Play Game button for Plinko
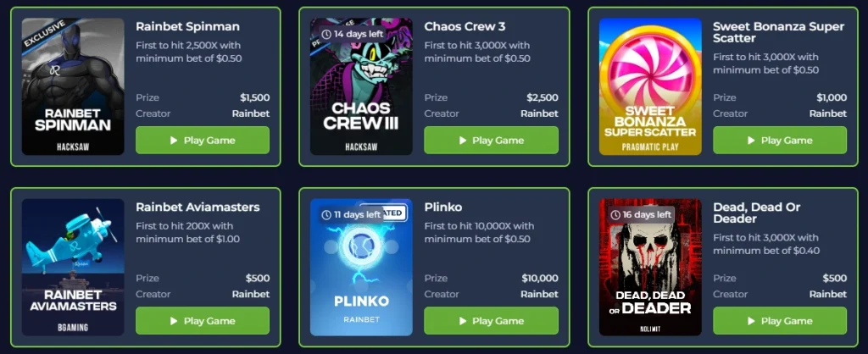Image resolution: width=868 pixels, height=354 pixels. click(x=491, y=321)
